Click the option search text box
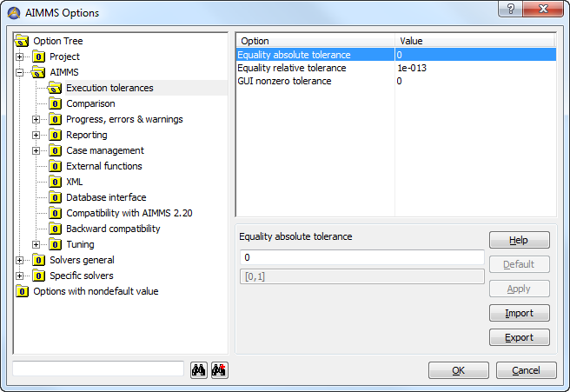Viewport: 570px width, 392px height. 98,369
